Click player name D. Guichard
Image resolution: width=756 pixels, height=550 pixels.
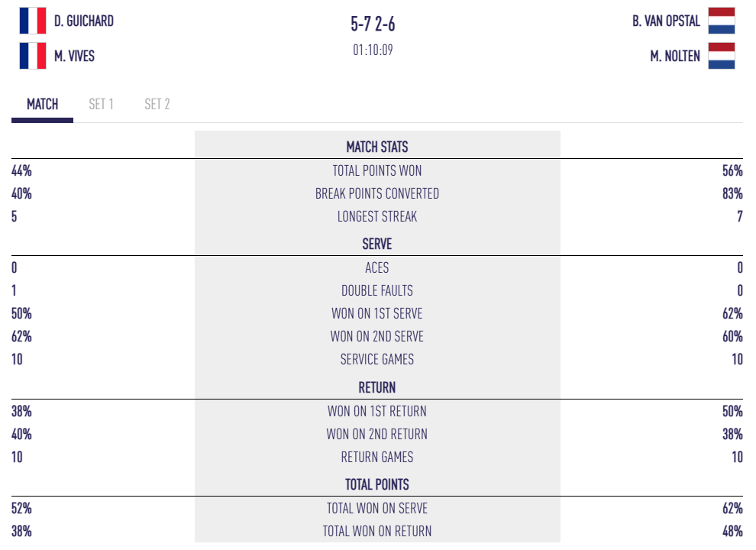pyautogui.click(x=84, y=21)
